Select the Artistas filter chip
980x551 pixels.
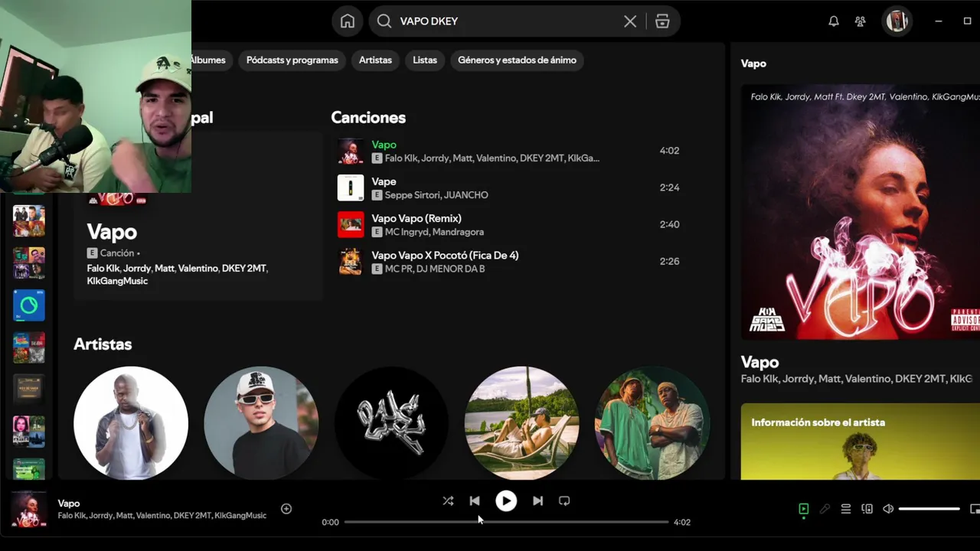click(375, 60)
